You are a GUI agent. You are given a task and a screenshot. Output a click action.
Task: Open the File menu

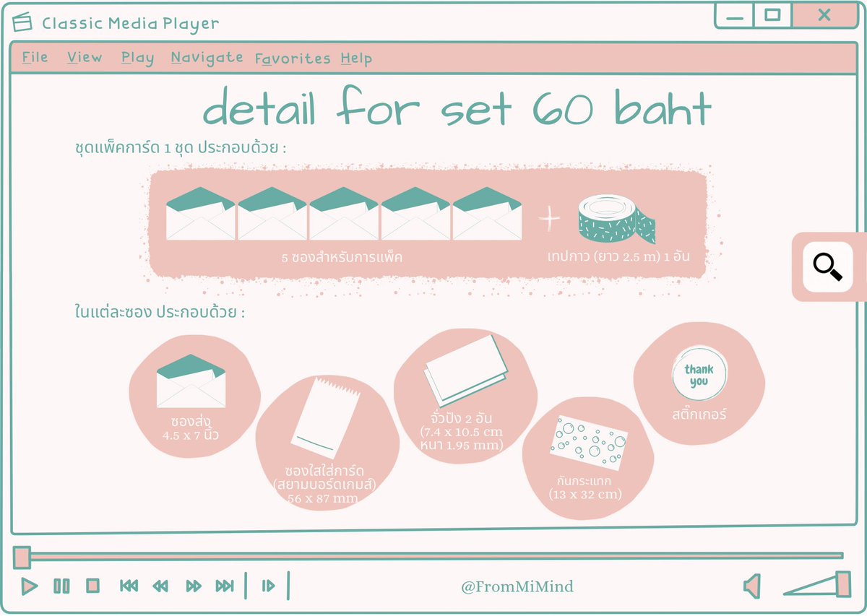coord(35,57)
